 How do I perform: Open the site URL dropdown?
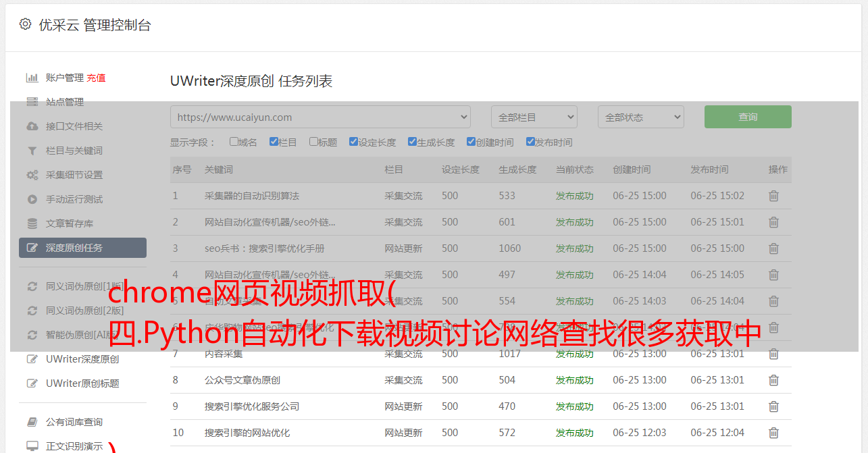(320, 117)
